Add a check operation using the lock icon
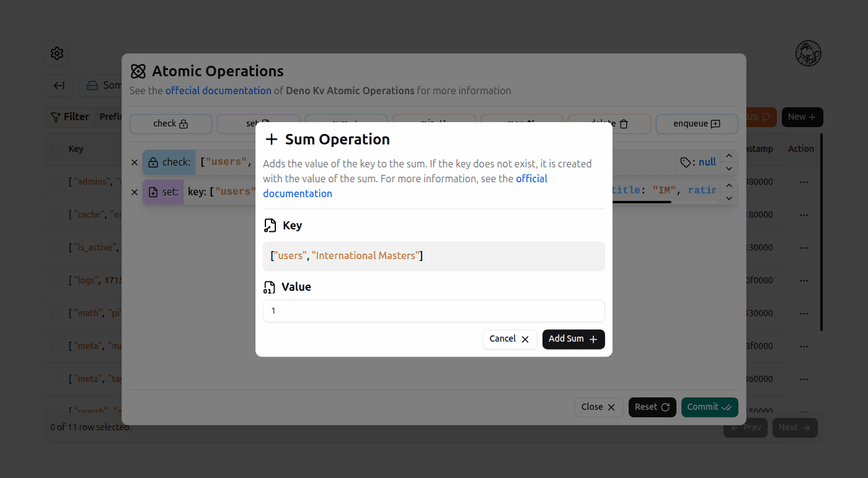The image size is (868, 478). pos(170,124)
